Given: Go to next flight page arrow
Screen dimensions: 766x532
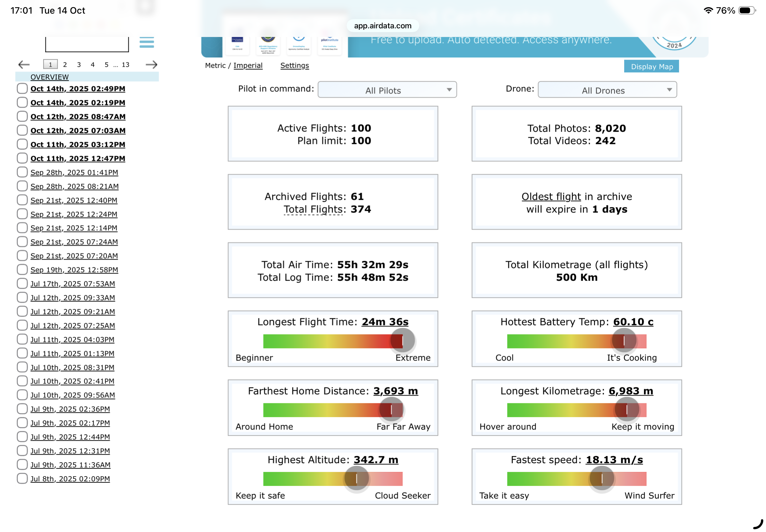Looking at the screenshot, I should 151,65.
